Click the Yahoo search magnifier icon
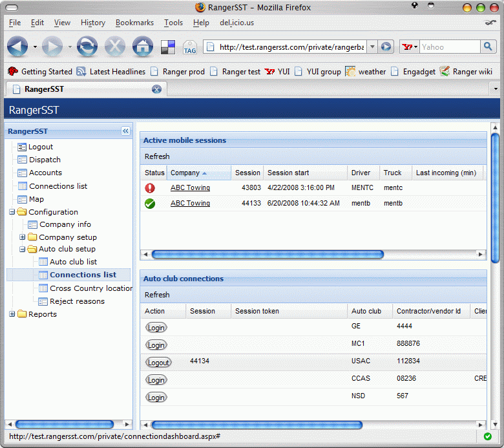Viewport: 504px width, 448px height. click(x=488, y=47)
